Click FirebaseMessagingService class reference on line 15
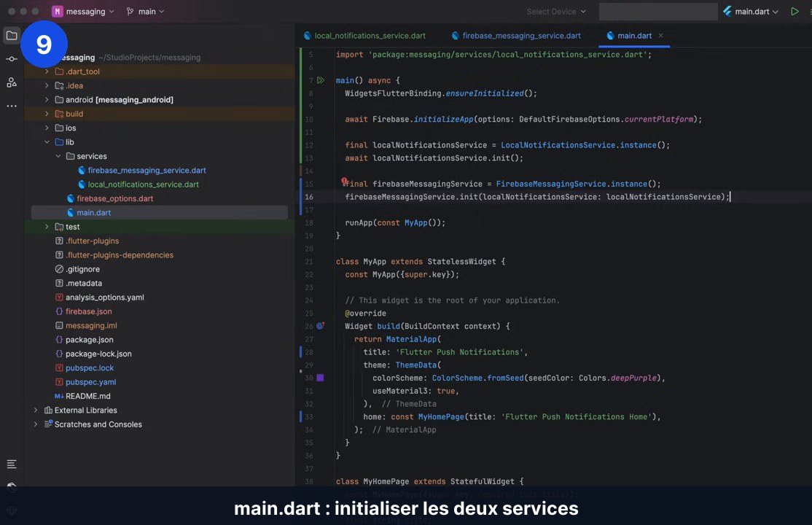812x525 pixels. click(551, 184)
